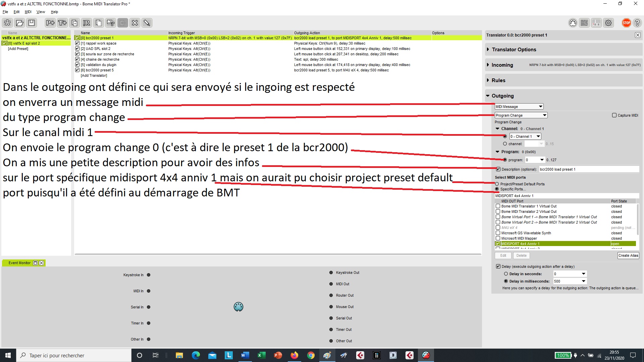Open the MIDI menu
The height and width of the screenshot is (362, 644).
(x=28, y=12)
